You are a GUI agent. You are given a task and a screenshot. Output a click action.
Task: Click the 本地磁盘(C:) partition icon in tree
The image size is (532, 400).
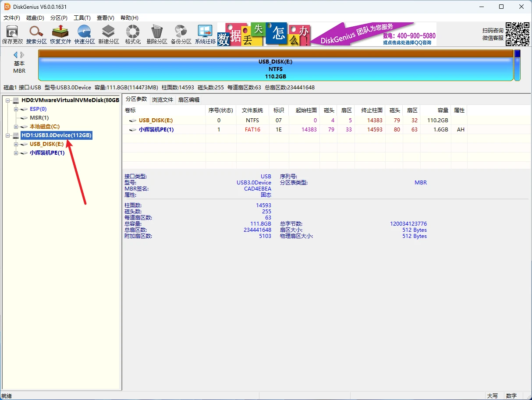coord(24,127)
